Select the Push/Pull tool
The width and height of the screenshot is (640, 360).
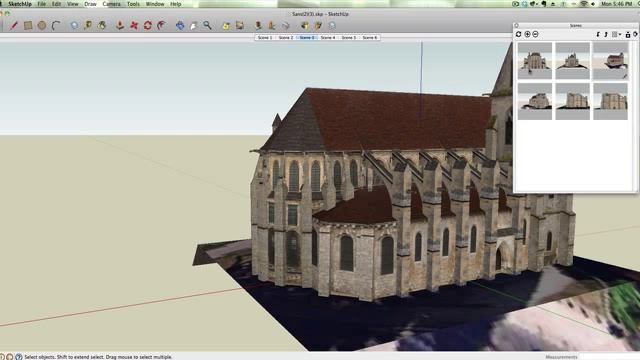120,26
